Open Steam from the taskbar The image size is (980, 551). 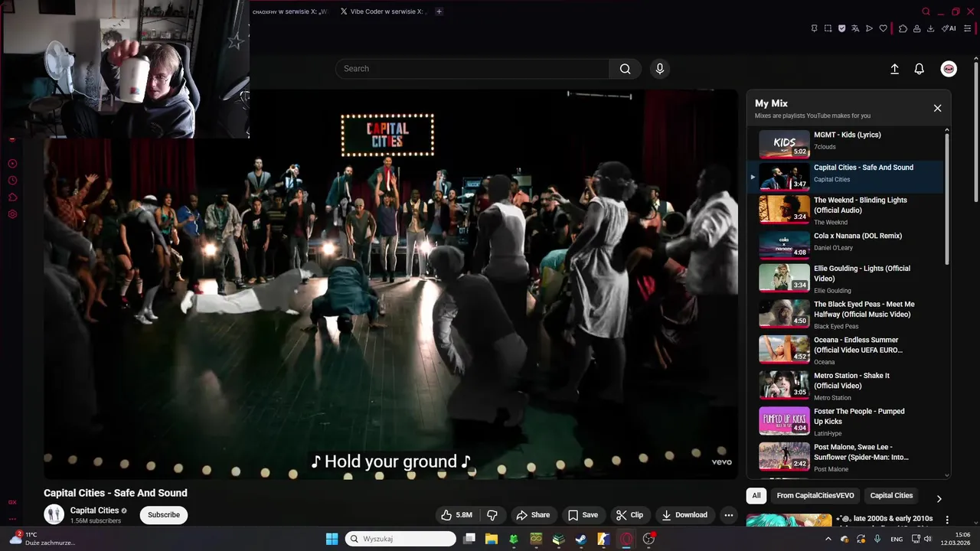click(x=581, y=539)
